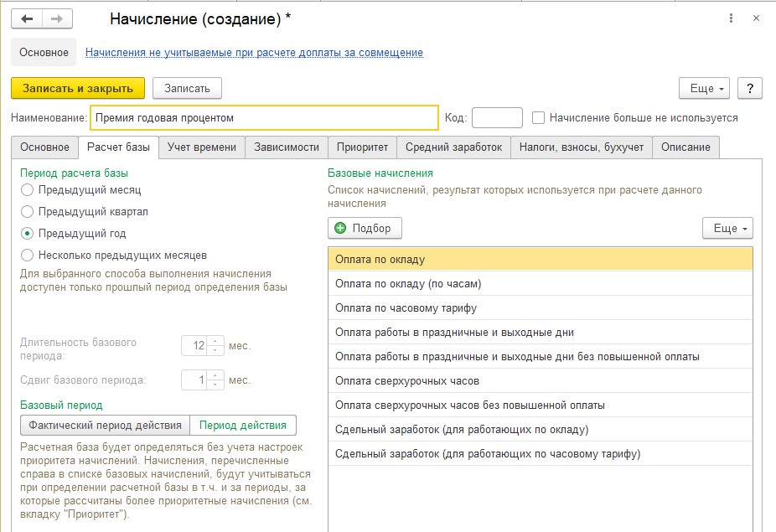Select Несколько предыдущих месяцев radio button

point(27,256)
